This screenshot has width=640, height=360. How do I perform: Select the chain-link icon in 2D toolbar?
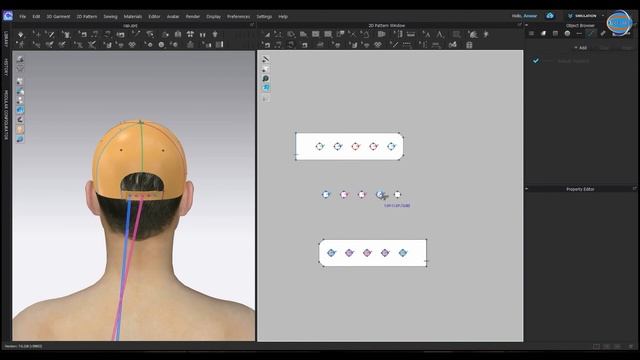click(378, 45)
